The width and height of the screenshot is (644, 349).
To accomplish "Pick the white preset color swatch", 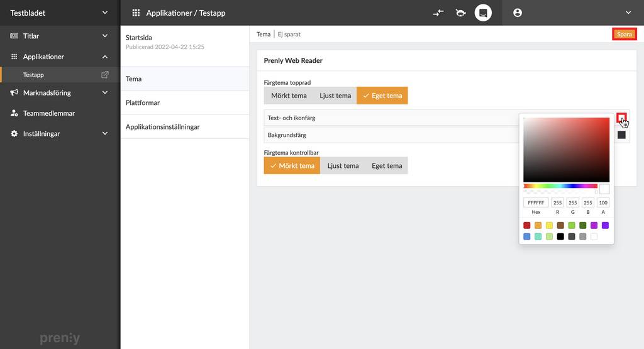I will [x=594, y=236].
